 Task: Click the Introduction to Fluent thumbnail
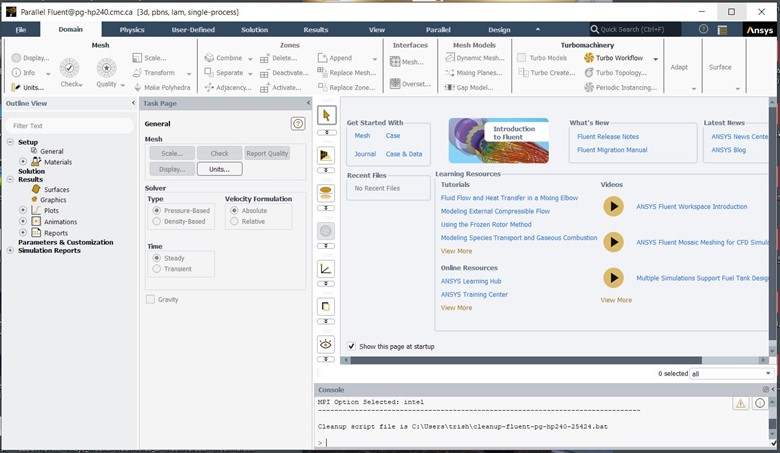[498, 141]
